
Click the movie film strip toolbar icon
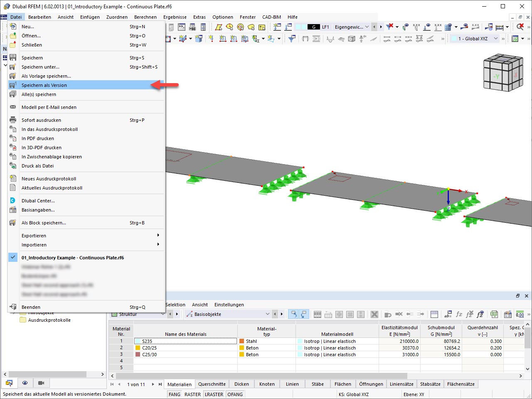pos(316,39)
